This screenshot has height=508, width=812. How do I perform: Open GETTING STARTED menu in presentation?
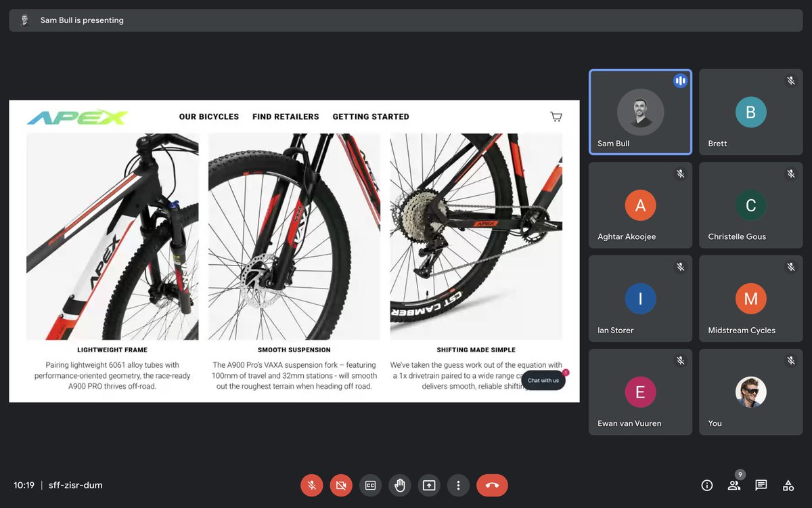click(371, 117)
